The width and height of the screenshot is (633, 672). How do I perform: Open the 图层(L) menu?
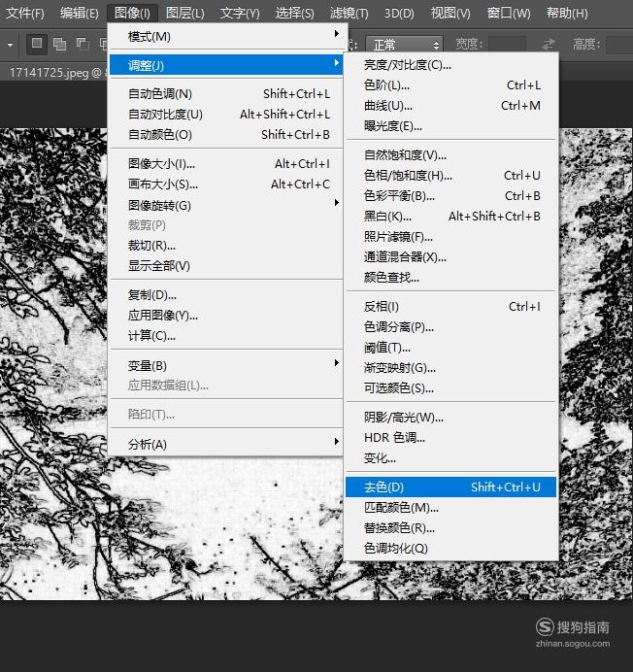[x=185, y=14]
